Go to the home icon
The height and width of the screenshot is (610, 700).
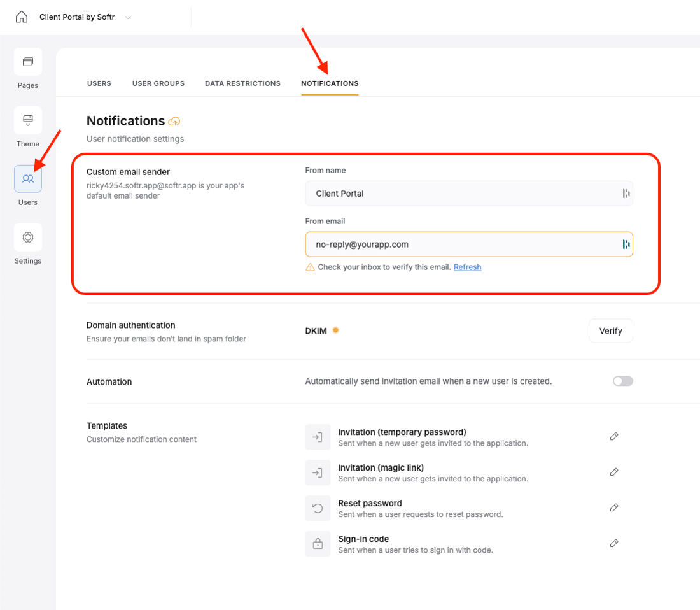(22, 17)
